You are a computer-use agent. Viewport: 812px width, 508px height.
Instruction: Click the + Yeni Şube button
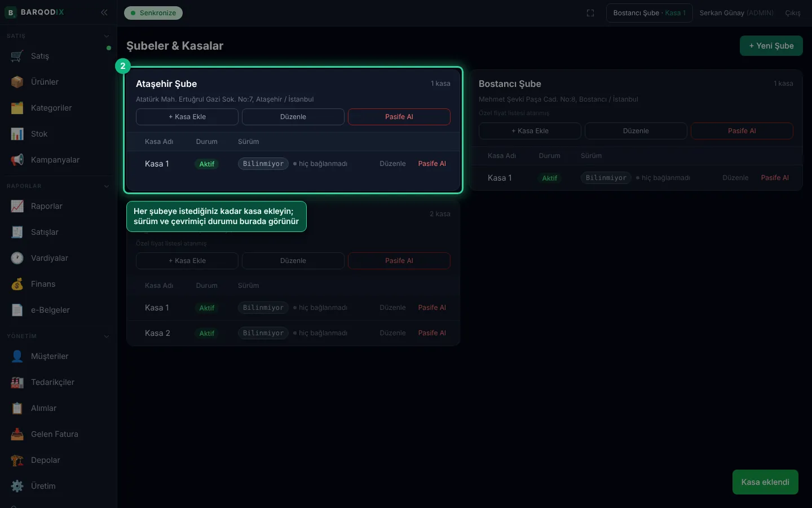click(x=771, y=46)
